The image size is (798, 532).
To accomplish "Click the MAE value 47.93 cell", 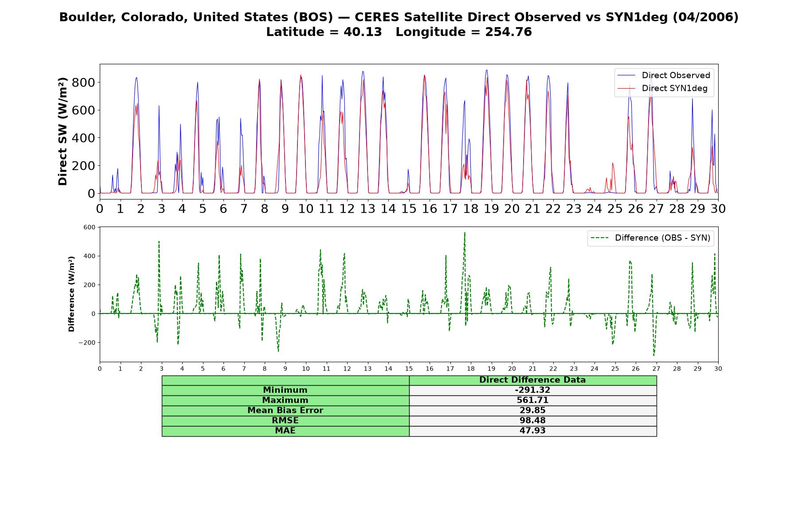I will pos(532,431).
